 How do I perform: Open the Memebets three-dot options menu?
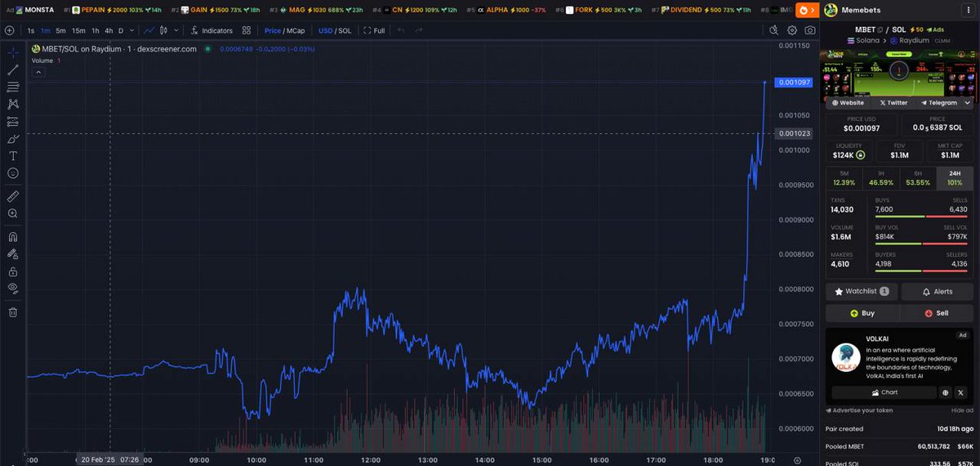(x=968, y=10)
